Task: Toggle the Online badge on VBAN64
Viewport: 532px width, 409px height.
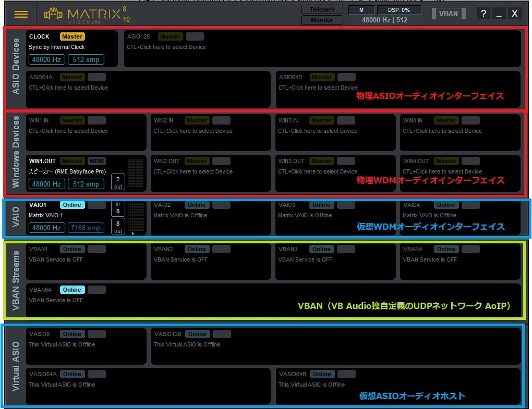Action: coord(72,290)
